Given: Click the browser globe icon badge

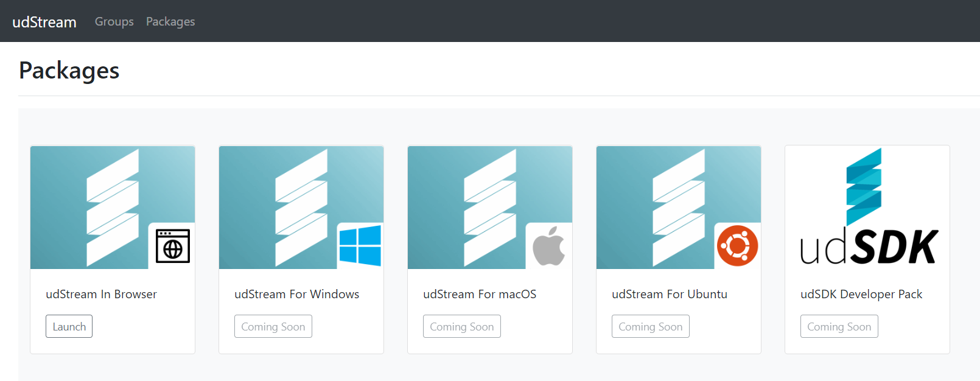Looking at the screenshot, I should 172,246.
